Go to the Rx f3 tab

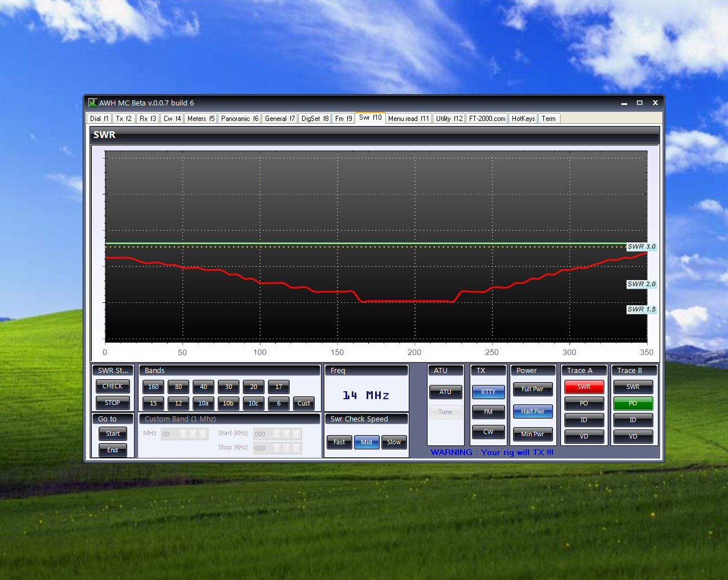[x=148, y=119]
